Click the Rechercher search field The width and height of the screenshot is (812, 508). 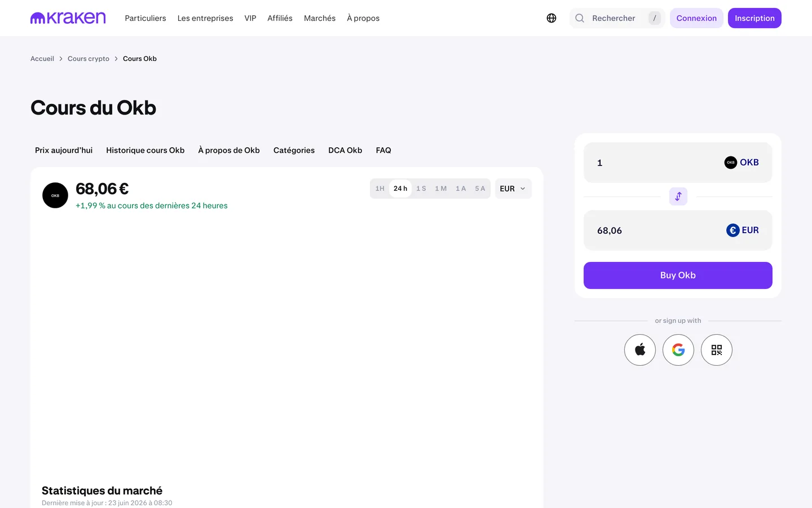617,18
